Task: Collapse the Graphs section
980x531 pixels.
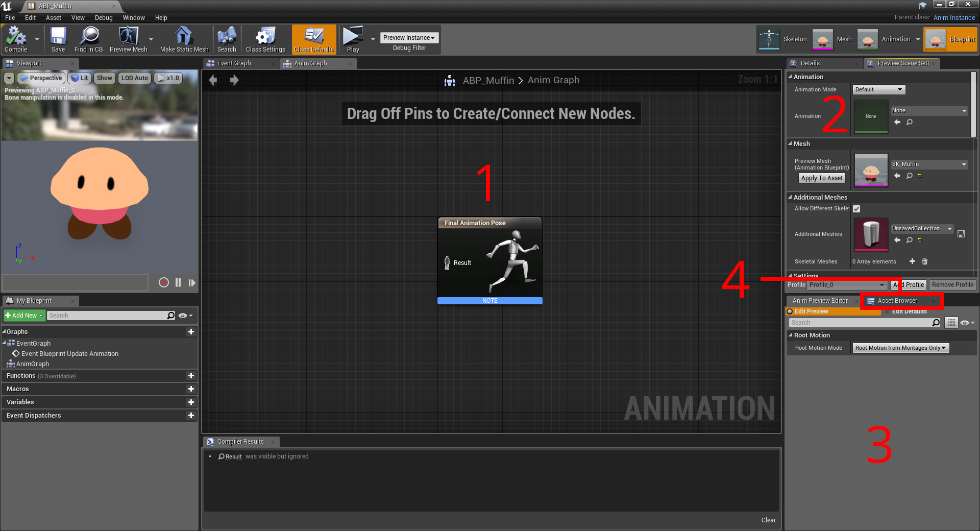Action: 4,332
